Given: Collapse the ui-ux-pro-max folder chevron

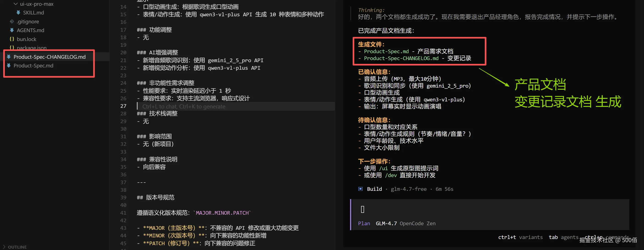Looking at the screenshot, I should pos(16,4).
